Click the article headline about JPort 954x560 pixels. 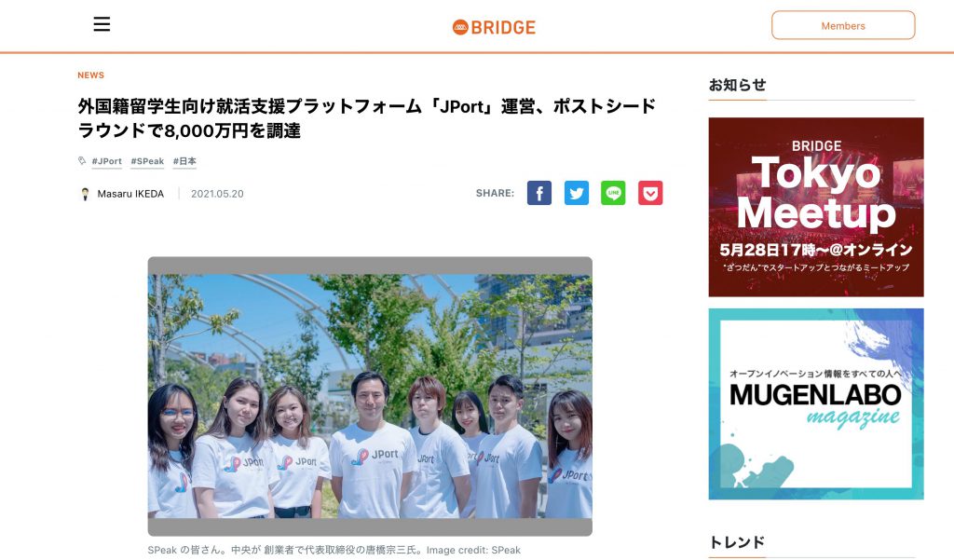367,118
